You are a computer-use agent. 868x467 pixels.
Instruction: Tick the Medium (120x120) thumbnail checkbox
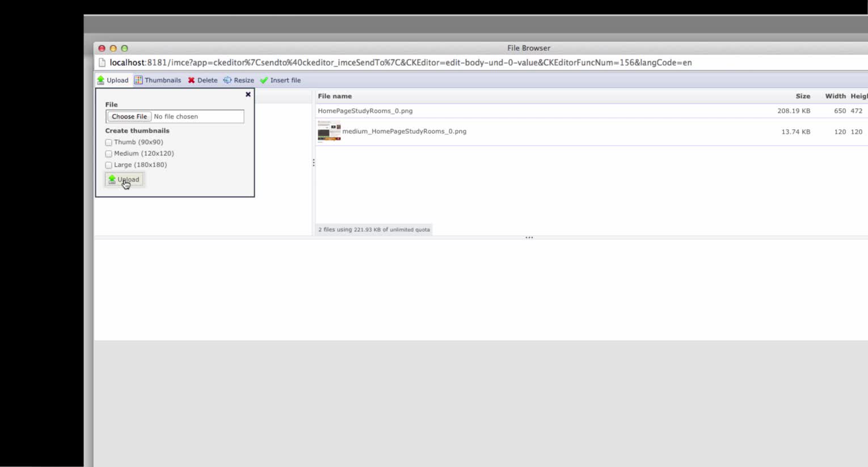pyautogui.click(x=109, y=154)
